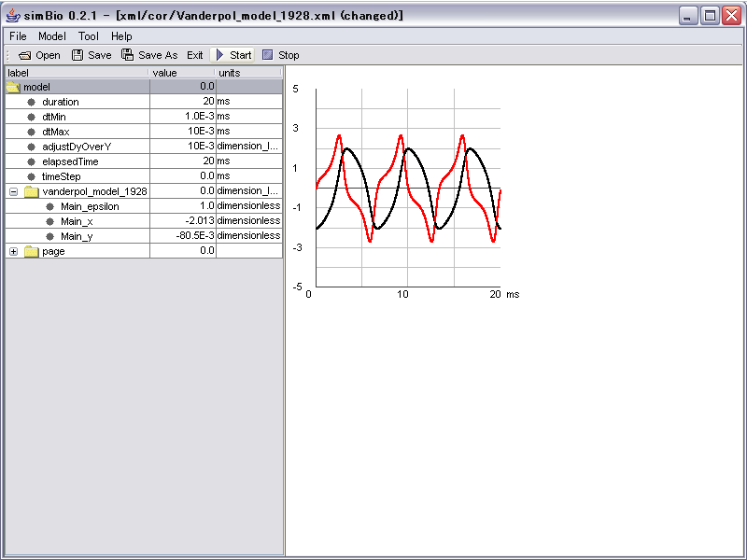Click the Save floppy disk icon

[78, 55]
